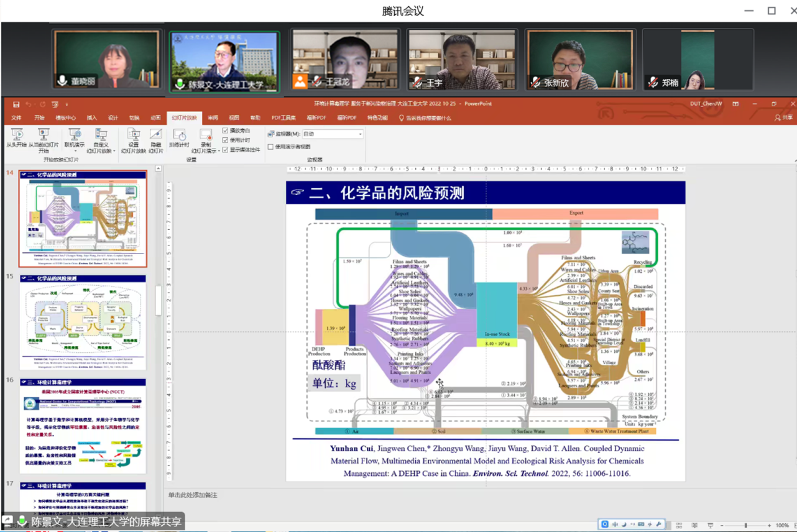The height and width of the screenshot is (532, 797).
Task: Click the zoom slider in status bar
Action: point(745,526)
